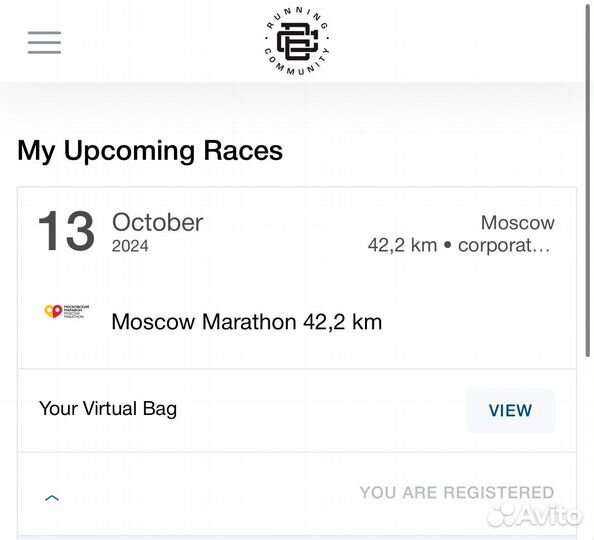The image size is (594, 540).
Task: Click the October 2024 date label
Action: [x=157, y=231]
